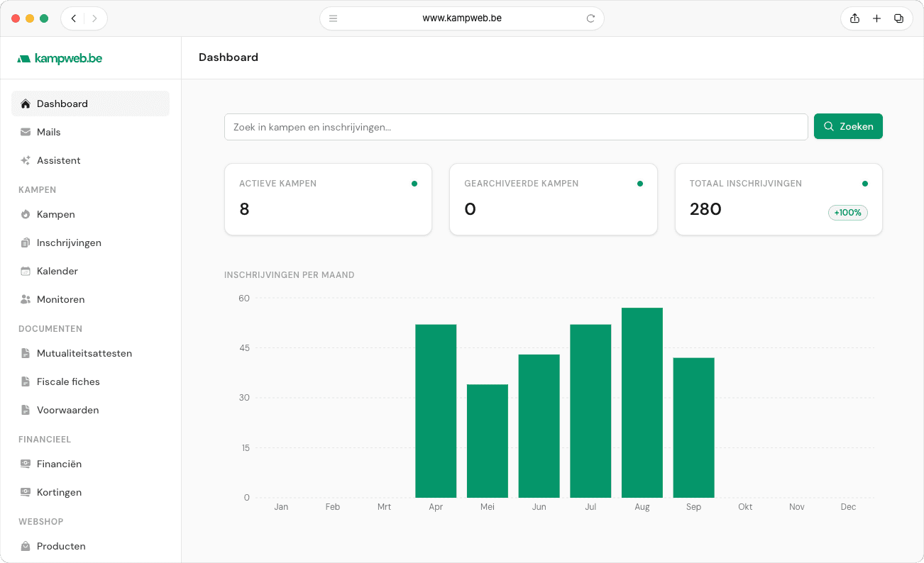Click the Fiscale fiches document icon
This screenshot has width=924, height=563.
tap(26, 381)
